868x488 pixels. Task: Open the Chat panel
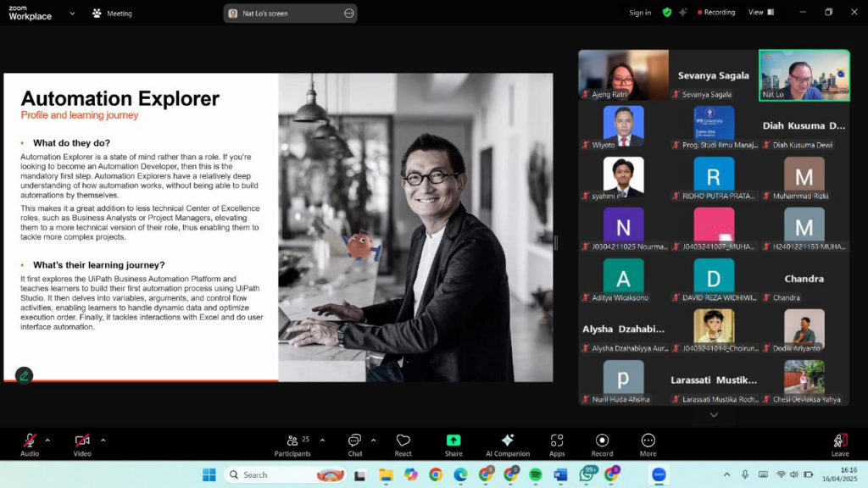[355, 445]
